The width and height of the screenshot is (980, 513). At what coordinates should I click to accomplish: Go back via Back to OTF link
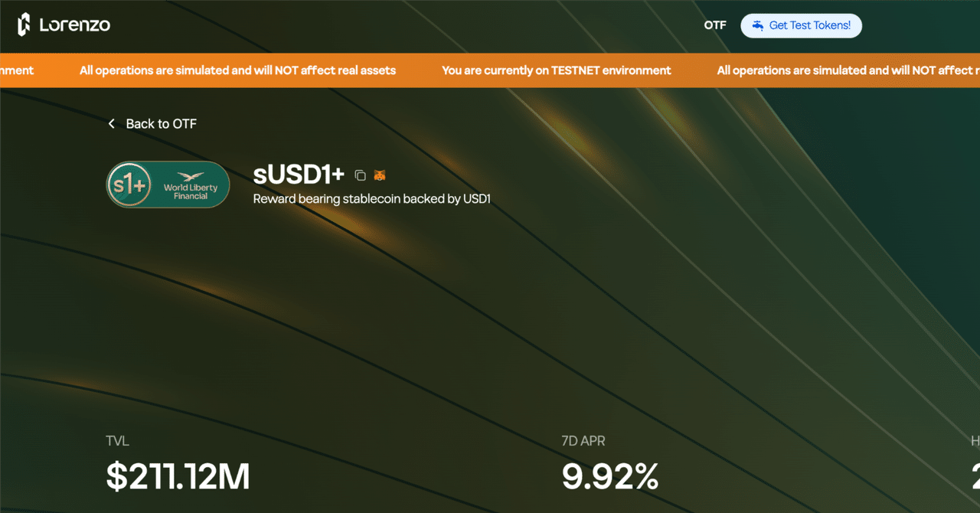152,123
